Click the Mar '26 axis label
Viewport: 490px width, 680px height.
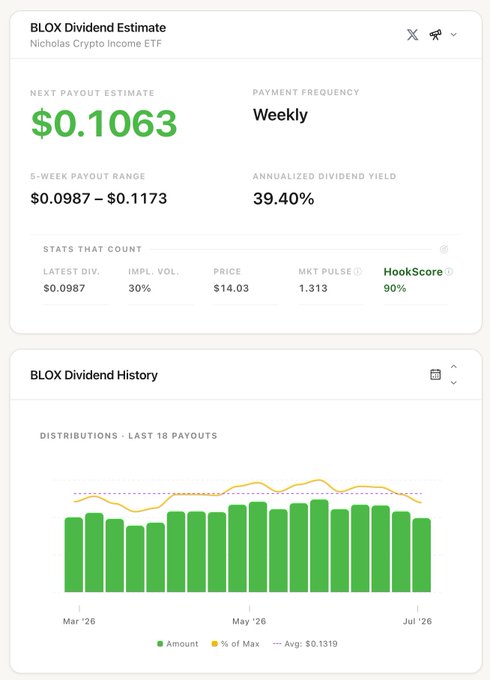79,621
